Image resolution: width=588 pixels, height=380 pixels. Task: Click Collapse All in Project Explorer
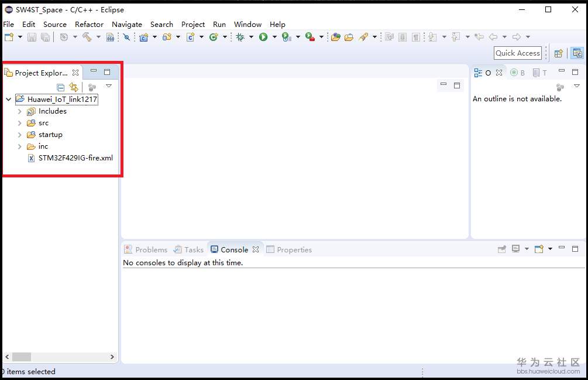tap(60, 87)
